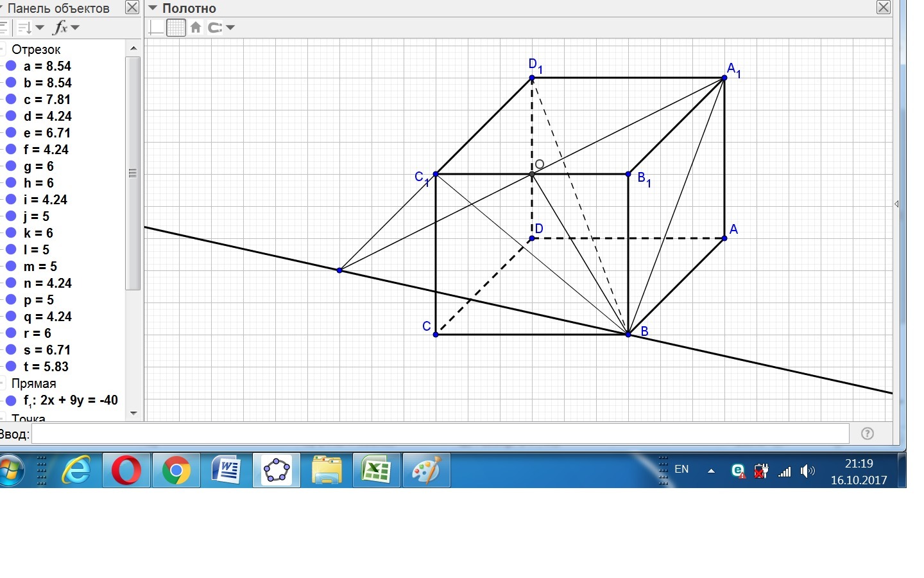This screenshot has width=924, height=578.
Task: Select point A on the cube
Action: [x=724, y=238]
